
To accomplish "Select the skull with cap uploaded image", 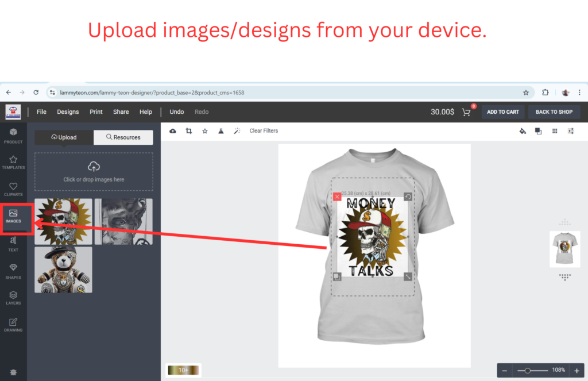I will tap(63, 221).
